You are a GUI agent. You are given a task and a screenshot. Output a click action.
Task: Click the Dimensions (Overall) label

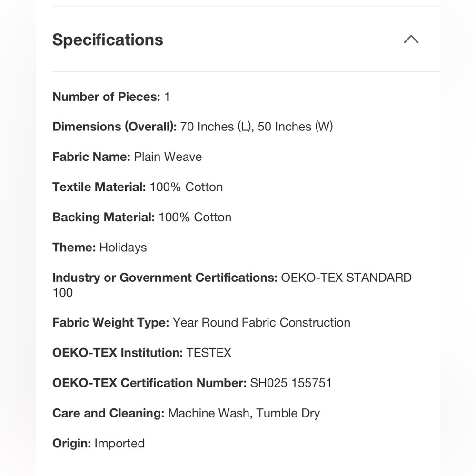[x=114, y=127]
